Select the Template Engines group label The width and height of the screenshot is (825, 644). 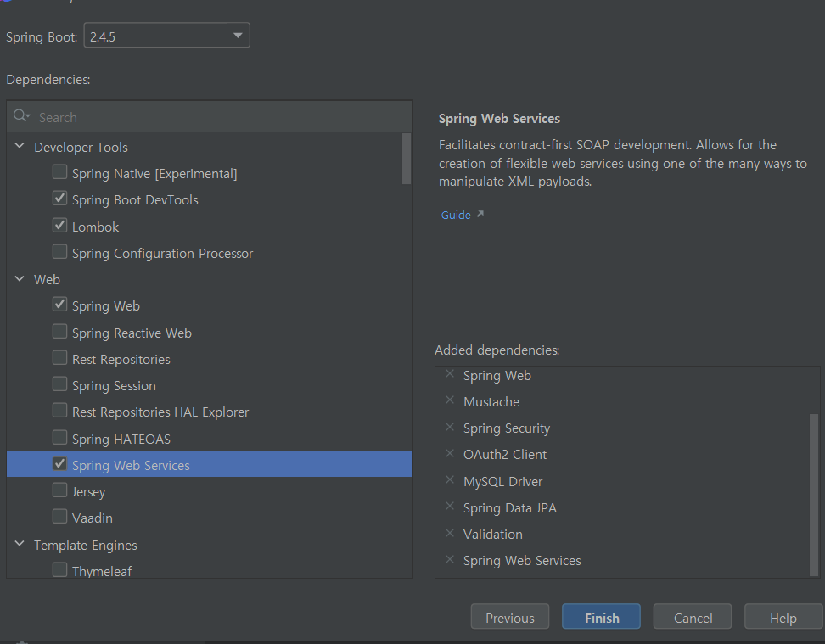[86, 546]
